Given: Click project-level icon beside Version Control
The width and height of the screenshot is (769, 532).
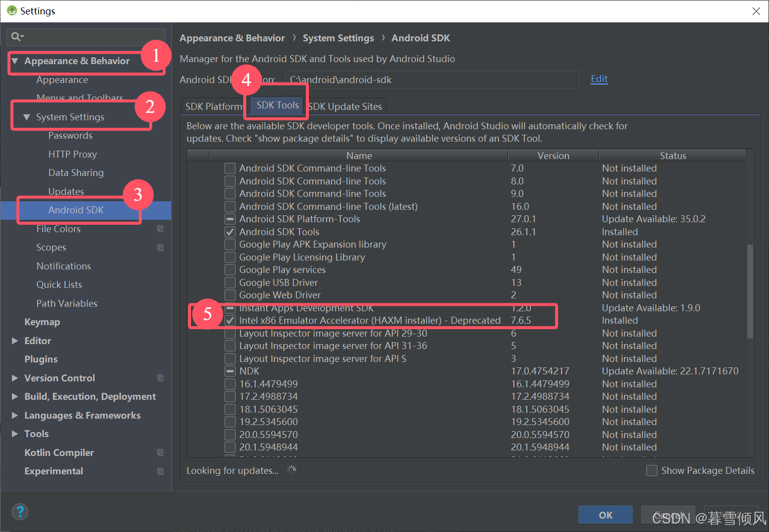Looking at the screenshot, I should (160, 378).
